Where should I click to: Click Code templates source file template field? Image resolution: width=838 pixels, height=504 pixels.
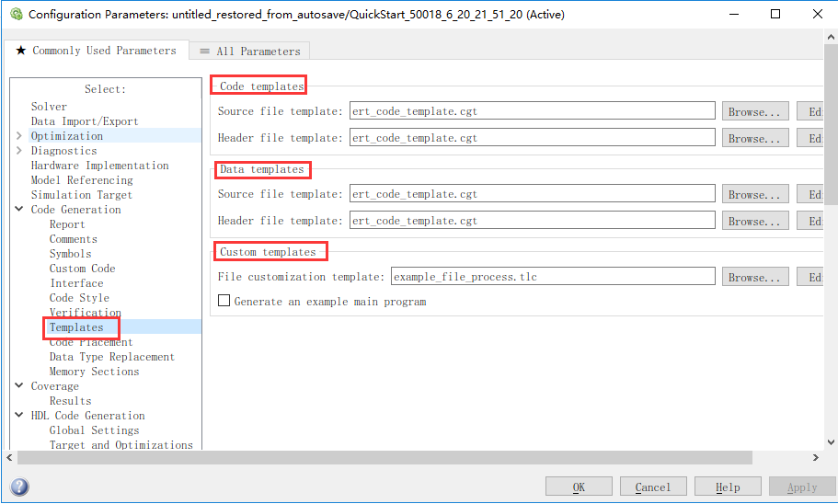point(533,111)
